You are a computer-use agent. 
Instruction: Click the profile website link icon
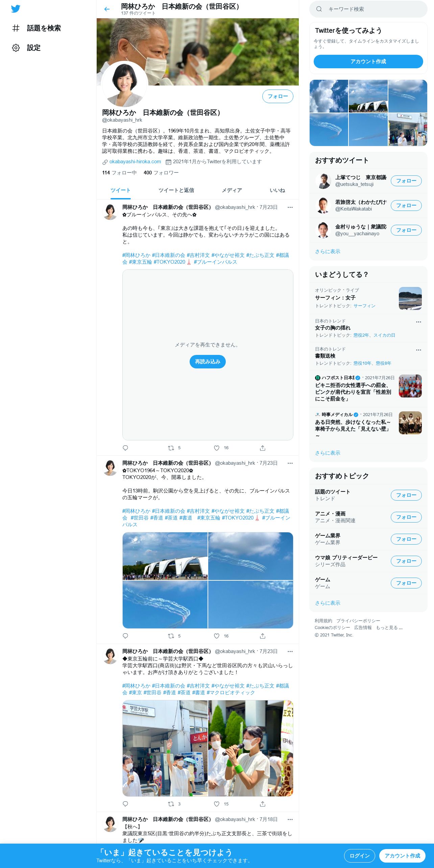click(105, 162)
